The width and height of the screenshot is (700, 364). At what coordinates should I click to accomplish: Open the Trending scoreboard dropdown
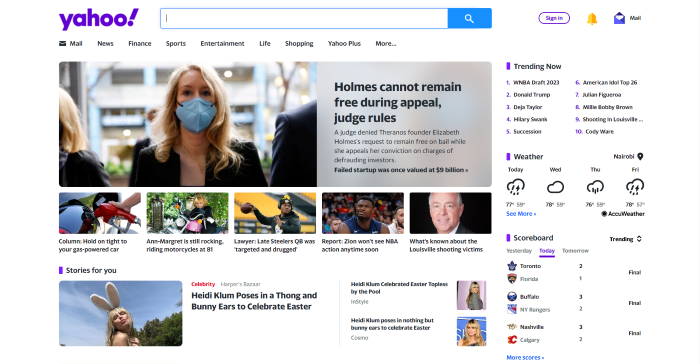tap(625, 239)
